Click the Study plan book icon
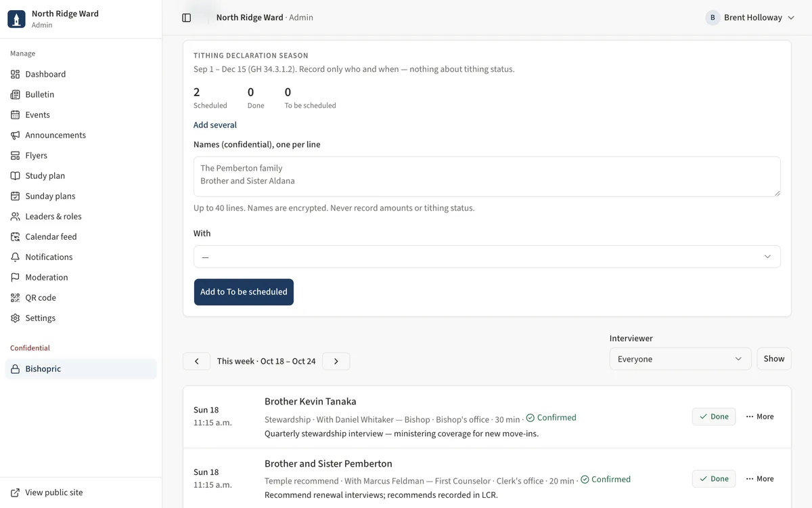Image resolution: width=812 pixels, height=508 pixels. coord(15,176)
